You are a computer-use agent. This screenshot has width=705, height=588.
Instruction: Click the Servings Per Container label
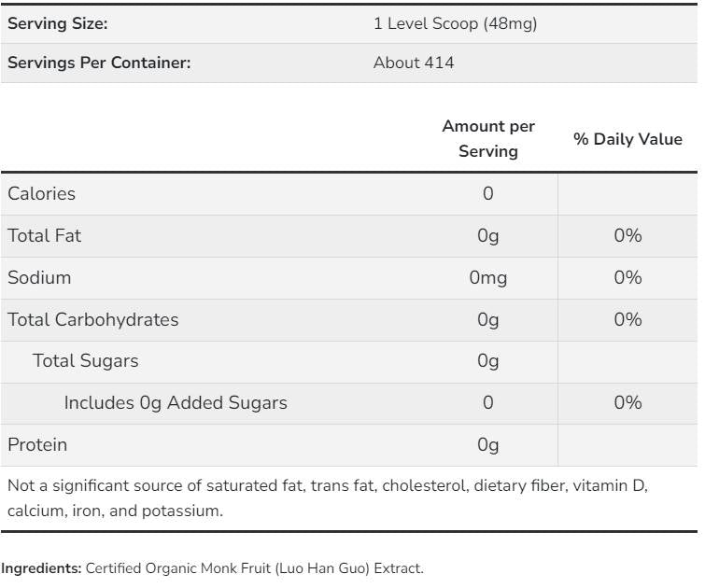(x=99, y=63)
